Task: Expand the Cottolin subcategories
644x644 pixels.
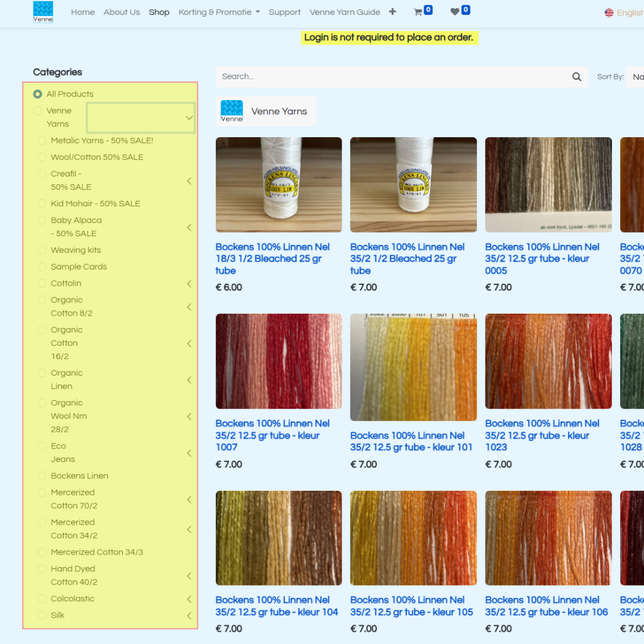Action: click(x=190, y=283)
